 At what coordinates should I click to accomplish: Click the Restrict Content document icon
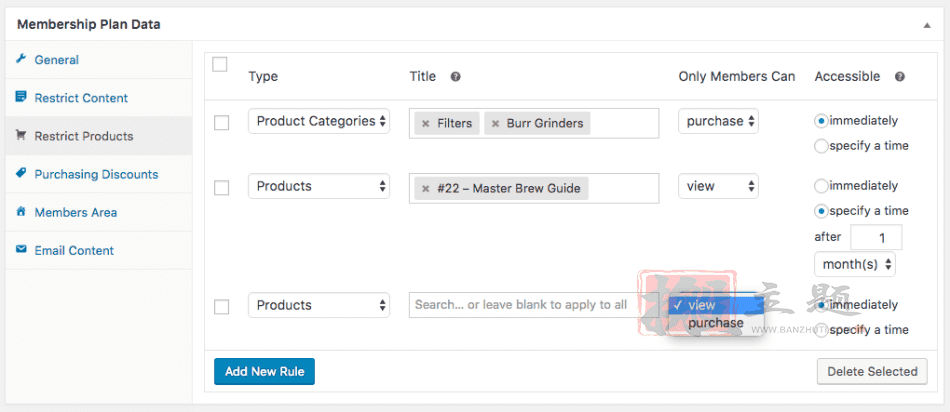(21, 97)
